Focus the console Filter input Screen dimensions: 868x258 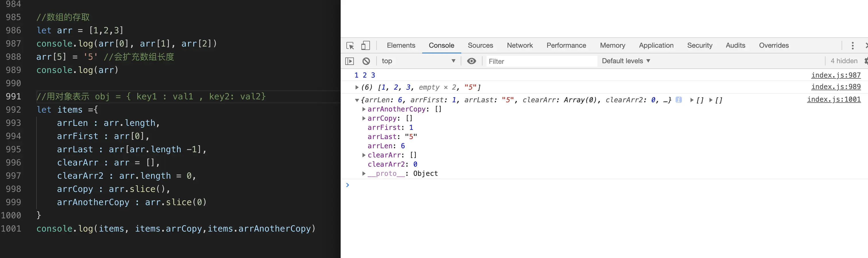point(541,61)
